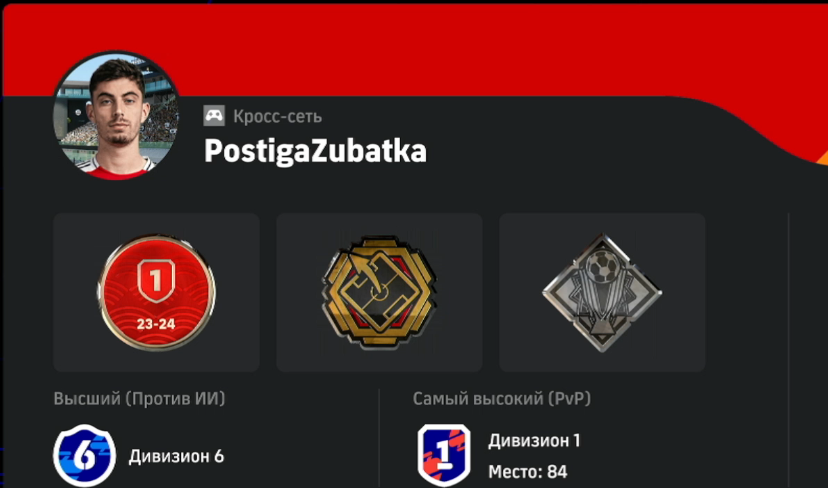Click the Самый высокий (PvP) heading
Viewport: 828px width, 488px height.
[x=502, y=398]
